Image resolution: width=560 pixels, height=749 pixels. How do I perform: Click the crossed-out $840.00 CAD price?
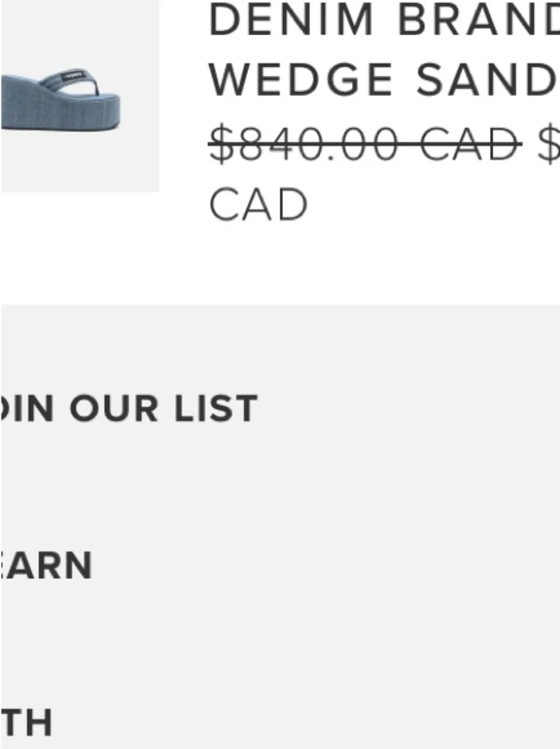point(365,143)
